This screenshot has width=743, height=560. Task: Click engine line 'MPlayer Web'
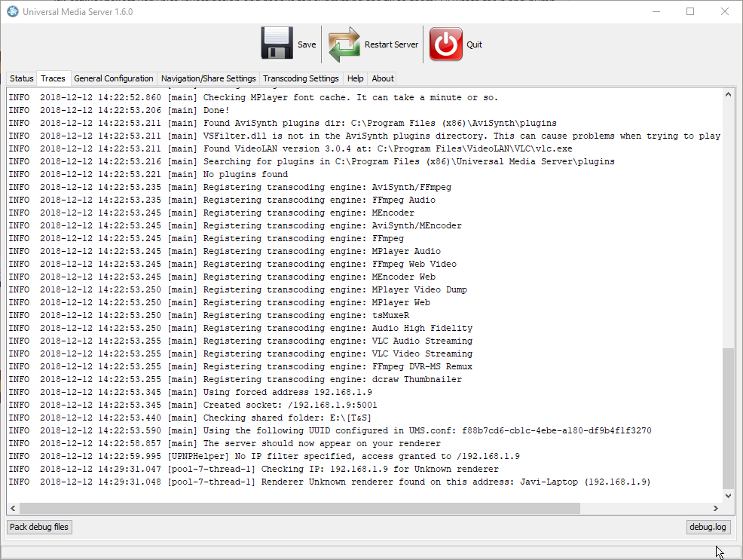point(219,302)
